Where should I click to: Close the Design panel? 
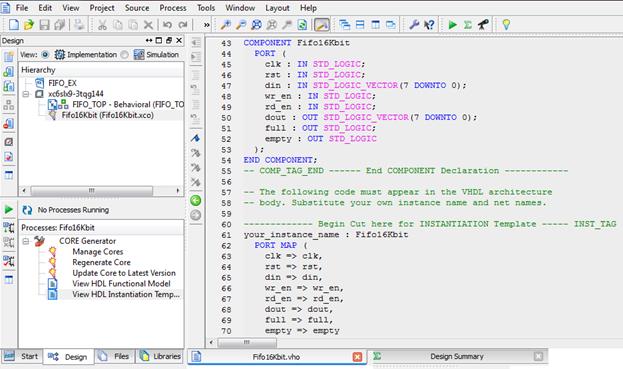point(179,41)
